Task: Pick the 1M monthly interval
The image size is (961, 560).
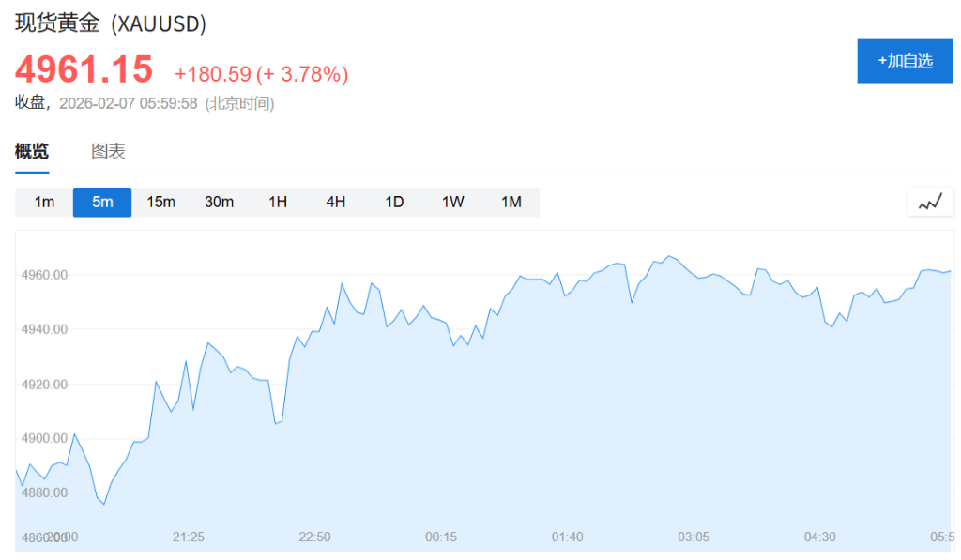Action: pyautogui.click(x=511, y=202)
